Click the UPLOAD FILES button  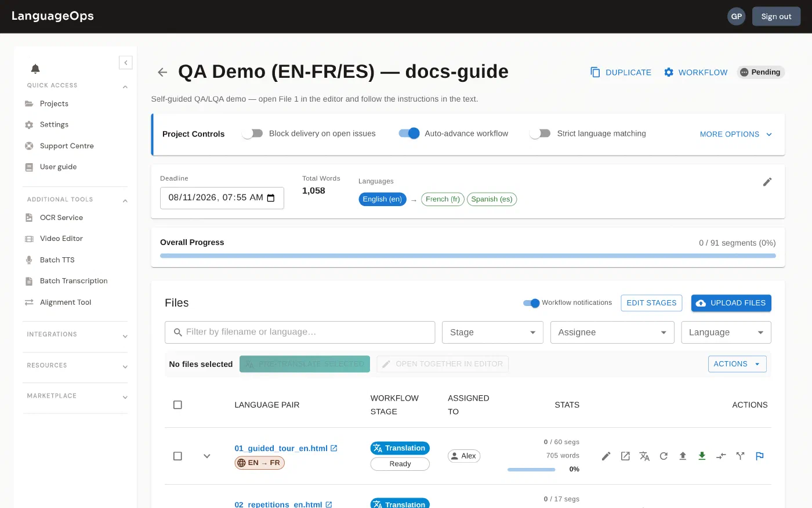pos(731,303)
